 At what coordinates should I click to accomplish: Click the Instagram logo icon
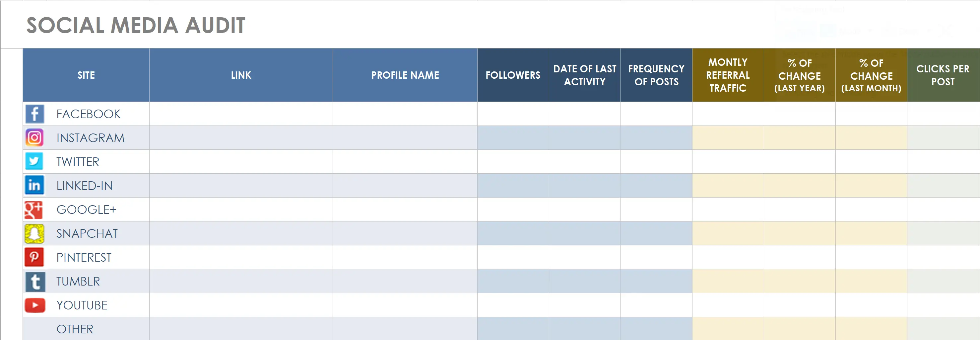[x=34, y=137]
